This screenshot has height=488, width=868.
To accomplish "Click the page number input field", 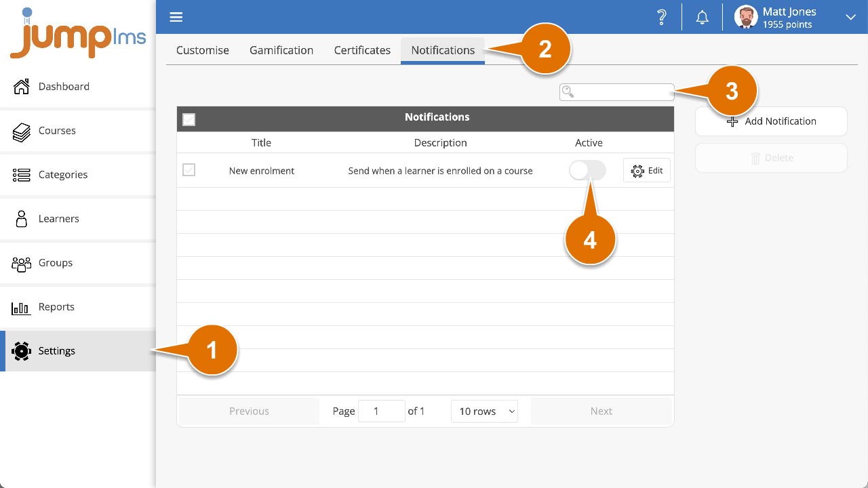I will click(x=381, y=411).
